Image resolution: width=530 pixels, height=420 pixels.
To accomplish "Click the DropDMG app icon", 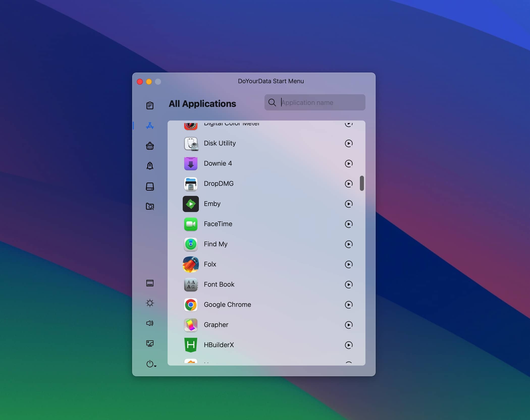I will tap(191, 184).
